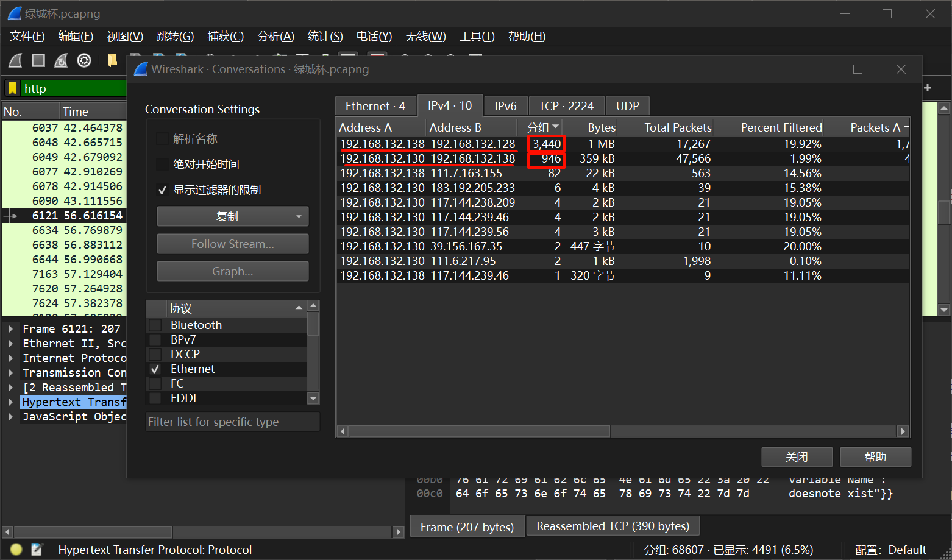Click the yellow expert information circle icon
The width and height of the screenshot is (952, 560).
tap(16, 550)
